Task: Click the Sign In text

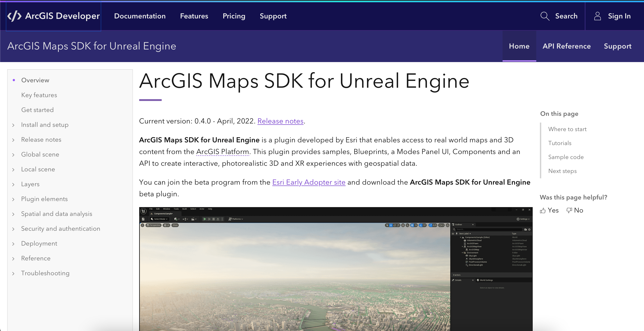Action: point(619,16)
